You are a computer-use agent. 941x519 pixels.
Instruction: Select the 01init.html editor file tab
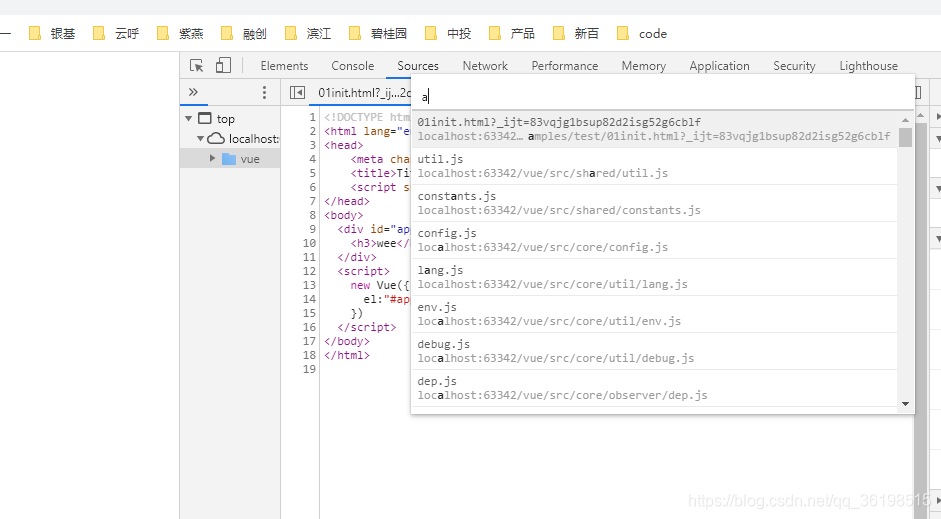[364, 92]
